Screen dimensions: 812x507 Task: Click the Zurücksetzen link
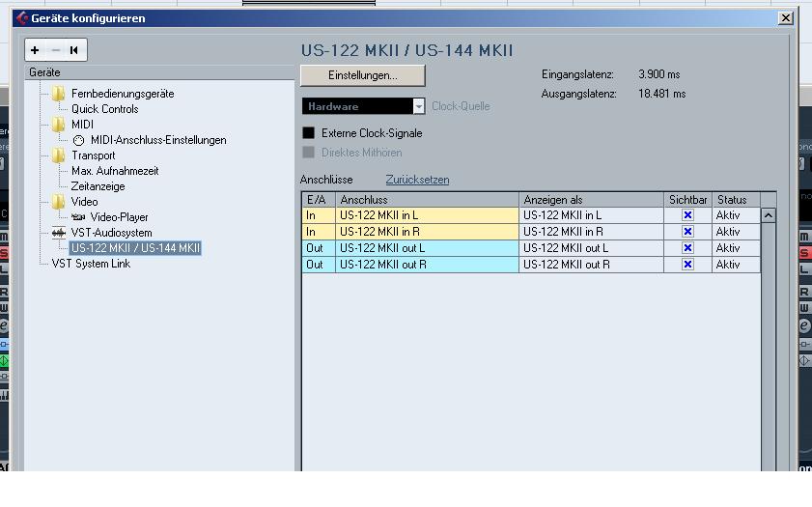417,180
